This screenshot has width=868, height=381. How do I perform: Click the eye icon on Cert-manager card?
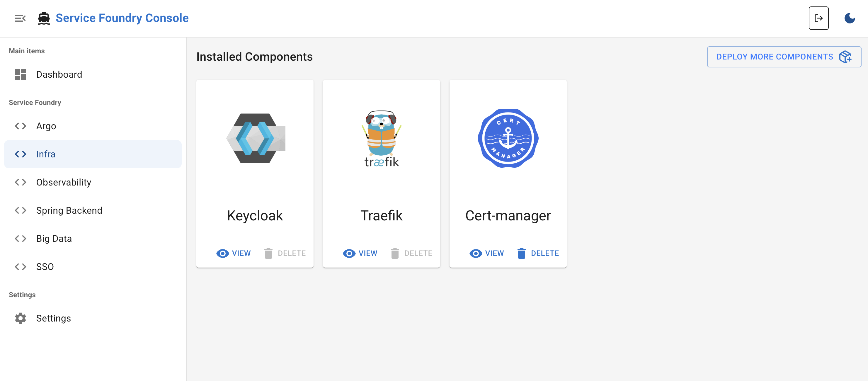click(x=475, y=253)
